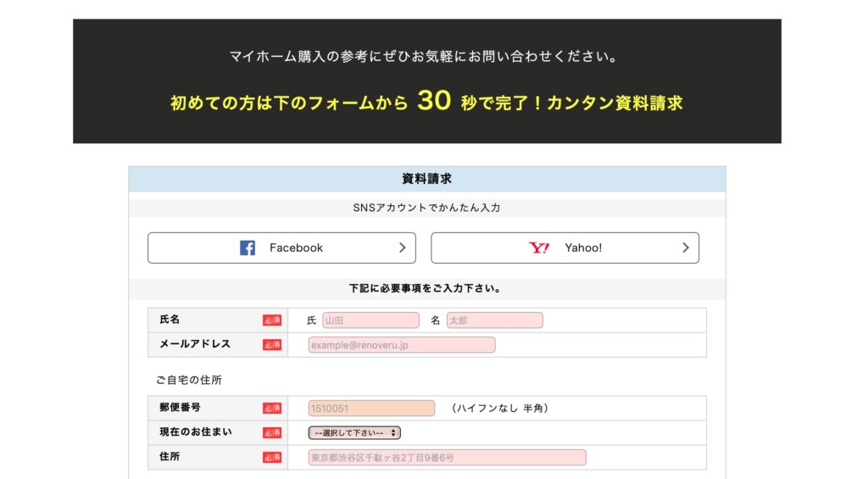
Task: Click the yellow 30秒で完了 headline text
Action: (426, 103)
